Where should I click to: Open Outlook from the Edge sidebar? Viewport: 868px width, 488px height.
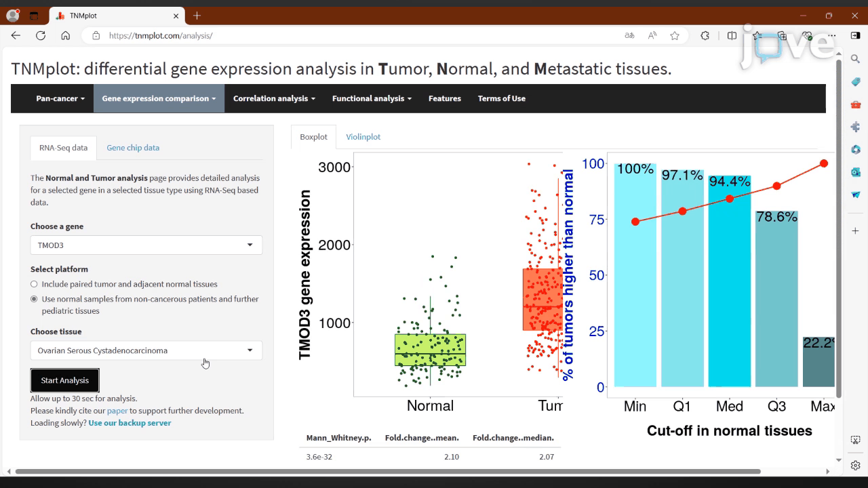[x=856, y=172]
